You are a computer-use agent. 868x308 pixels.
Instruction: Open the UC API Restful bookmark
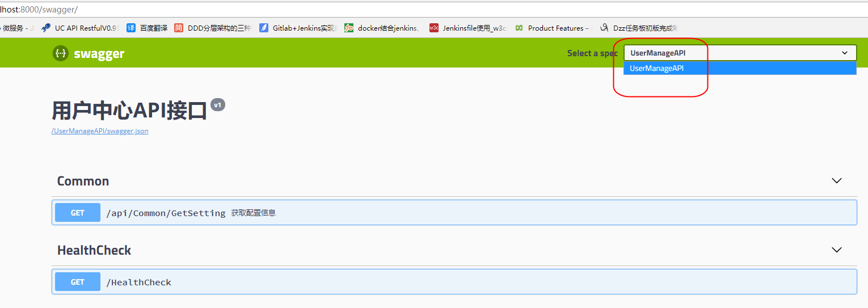(x=81, y=28)
